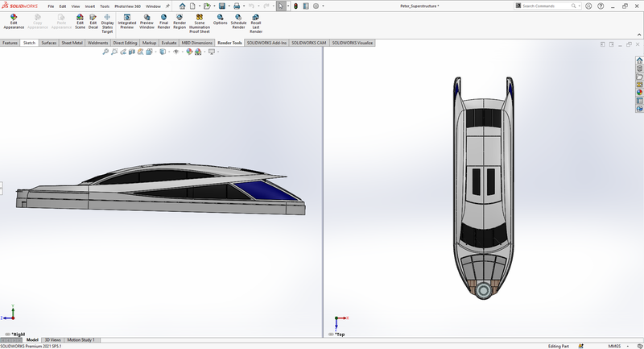
Task: Click the Home icon in the top toolbar
Action: point(183,6)
